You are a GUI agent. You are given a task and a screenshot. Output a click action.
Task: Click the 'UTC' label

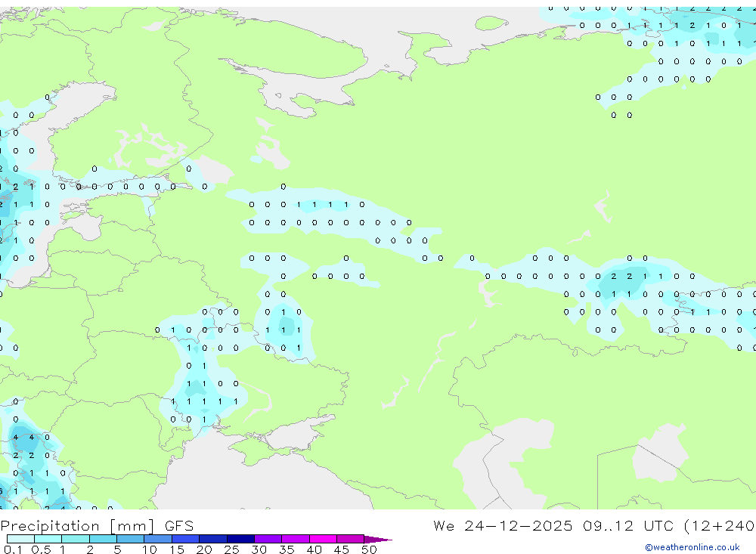(658, 525)
